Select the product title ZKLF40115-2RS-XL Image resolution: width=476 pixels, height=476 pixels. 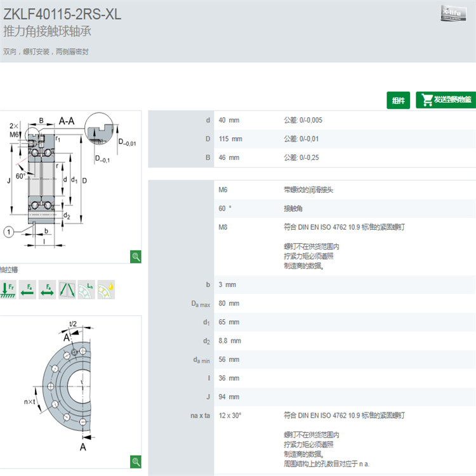coord(62,14)
